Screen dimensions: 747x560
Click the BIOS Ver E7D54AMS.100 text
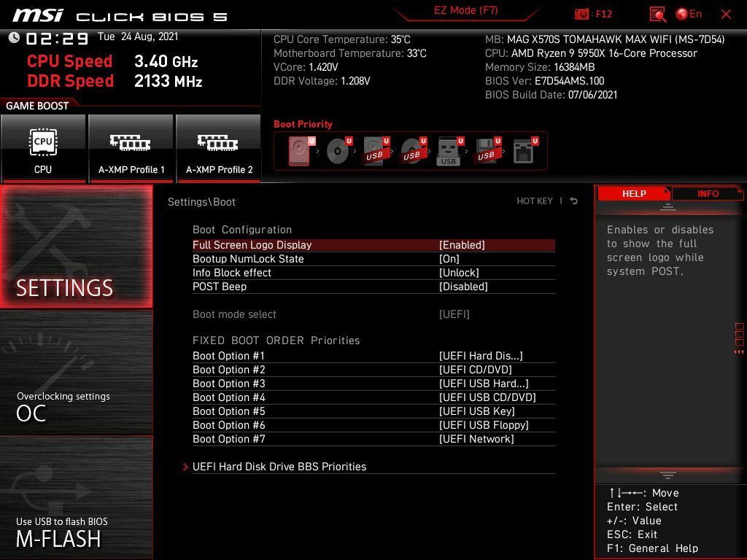(x=544, y=81)
